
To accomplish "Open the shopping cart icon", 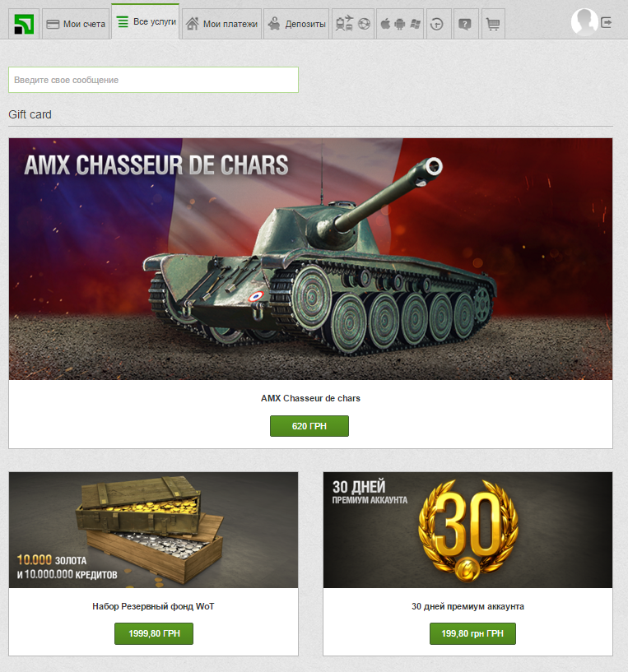I will pos(493,24).
